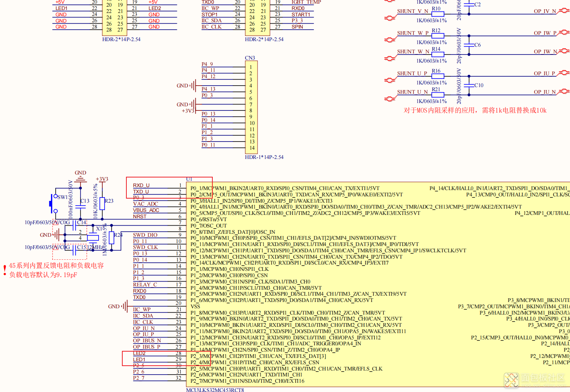Select the R21 resistor on SHUNT_U_N

[438, 95]
